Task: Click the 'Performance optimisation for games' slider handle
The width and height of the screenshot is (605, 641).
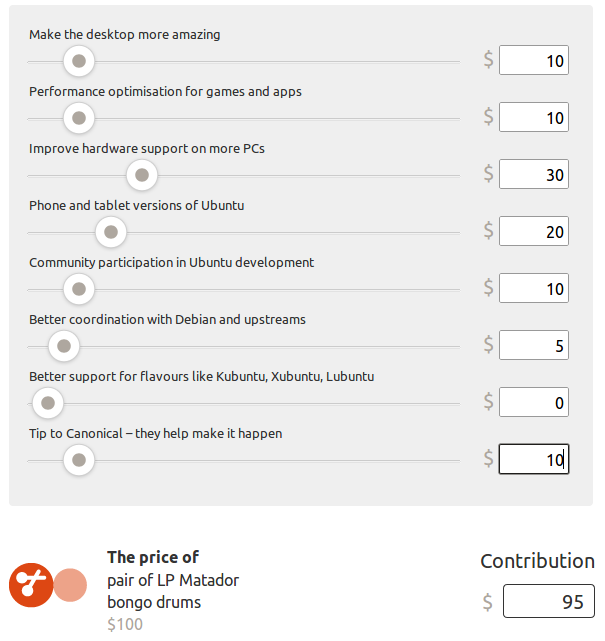Action: pos(78,119)
